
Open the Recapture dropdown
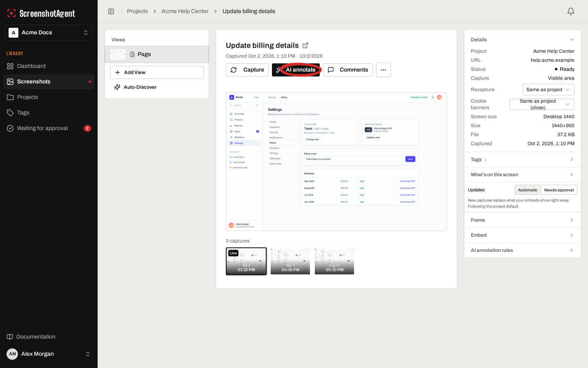click(x=548, y=90)
